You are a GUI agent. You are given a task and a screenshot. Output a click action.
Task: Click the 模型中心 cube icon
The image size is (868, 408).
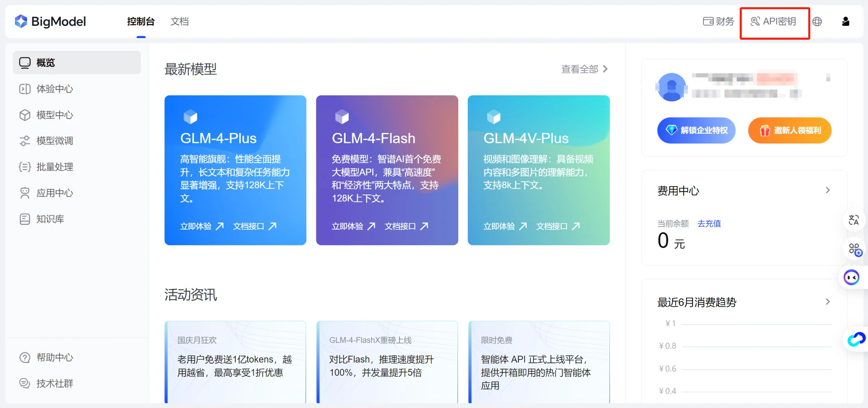[25, 115]
